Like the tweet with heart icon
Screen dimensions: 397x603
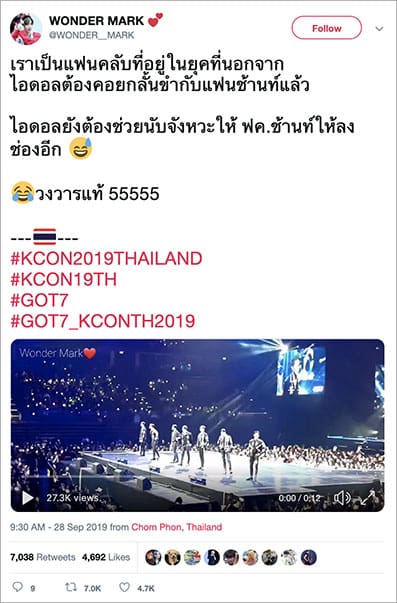coord(124,587)
